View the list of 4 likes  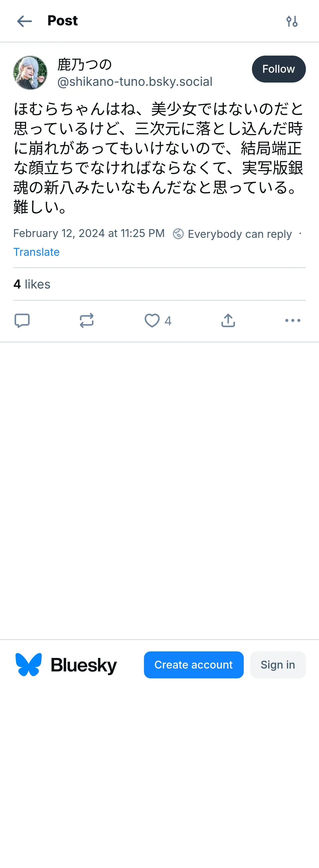(32, 284)
